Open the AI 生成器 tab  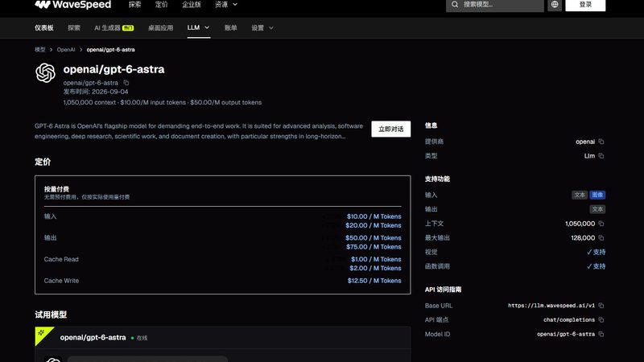(x=114, y=28)
